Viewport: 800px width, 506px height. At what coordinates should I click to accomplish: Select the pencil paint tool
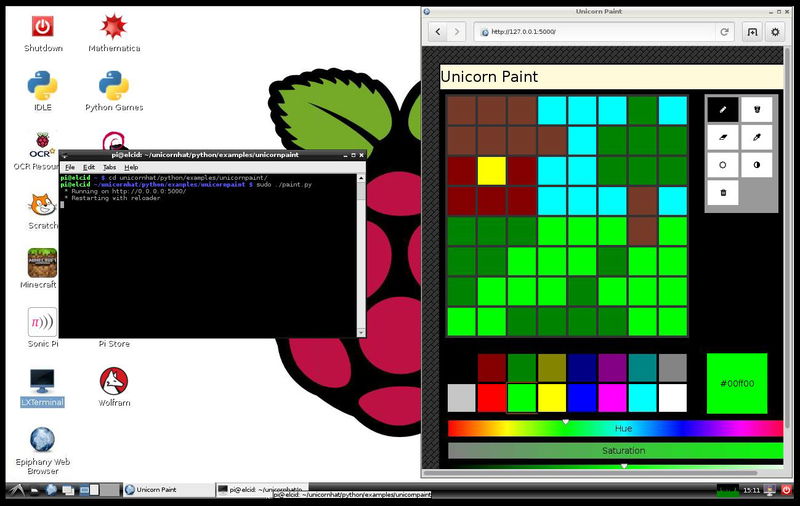[x=723, y=109]
